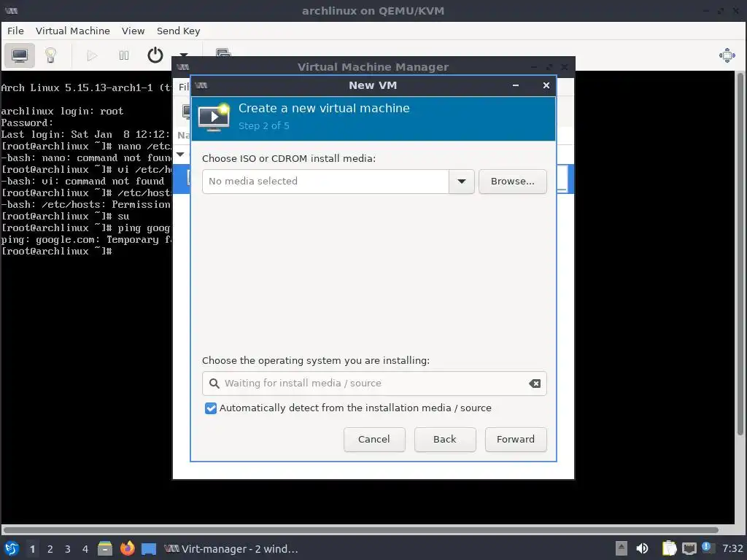Switch to workspace 2
Image resolution: width=747 pixels, height=560 pixels.
click(50, 549)
